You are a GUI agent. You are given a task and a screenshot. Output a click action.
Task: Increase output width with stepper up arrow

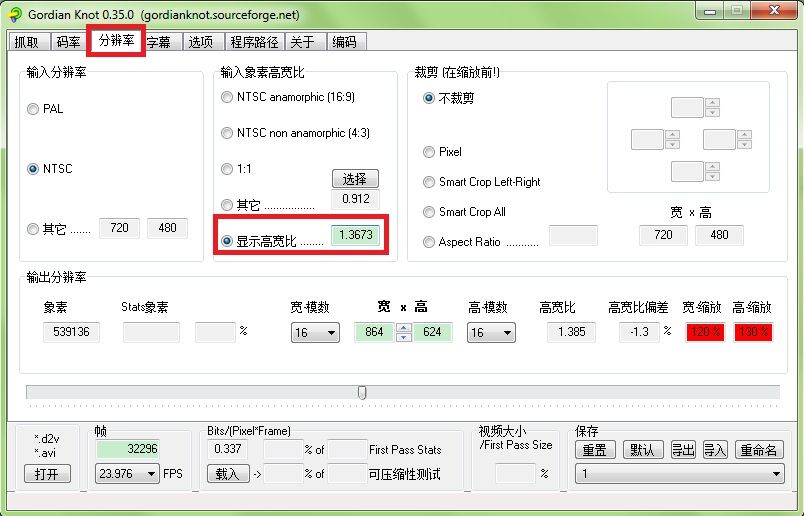[404, 328]
